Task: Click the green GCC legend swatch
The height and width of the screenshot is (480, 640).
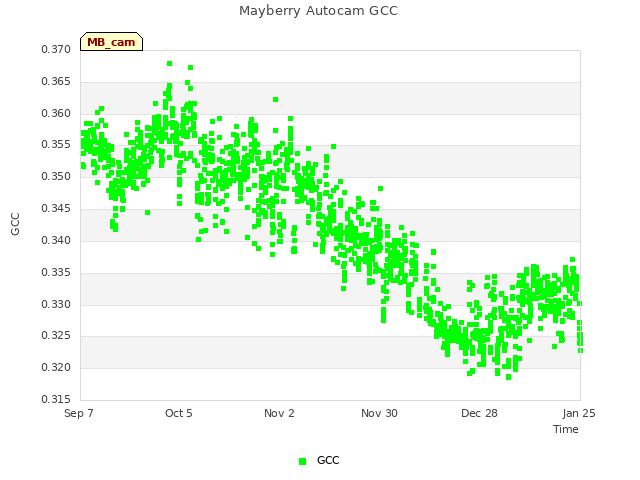Action: click(302, 461)
